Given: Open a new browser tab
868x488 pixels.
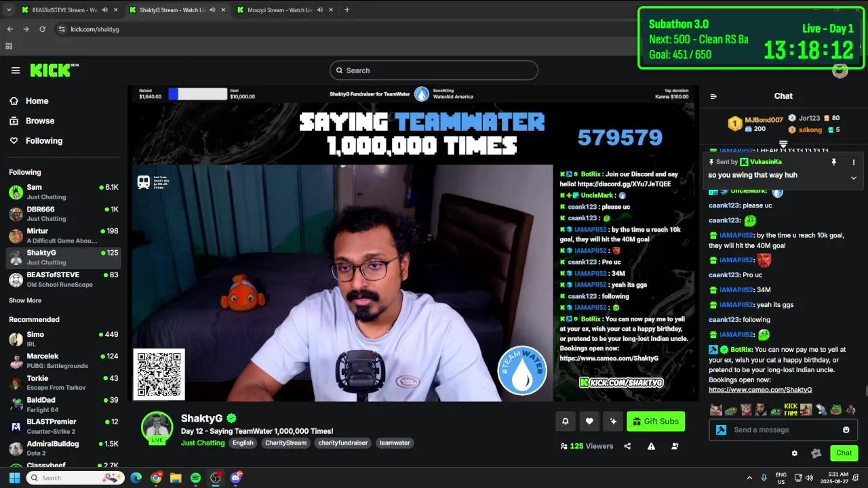Looking at the screenshot, I should (347, 10).
